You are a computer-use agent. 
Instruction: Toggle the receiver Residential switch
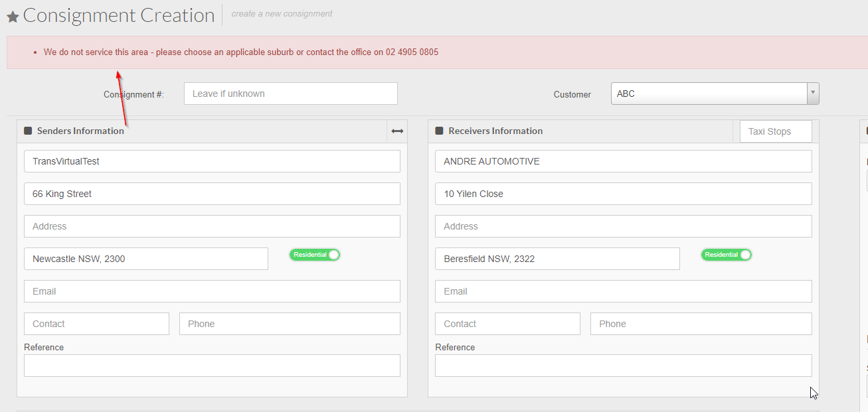727,255
